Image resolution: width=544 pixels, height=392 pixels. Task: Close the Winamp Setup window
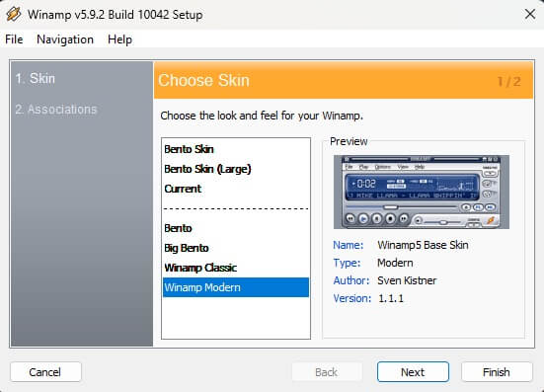coord(530,14)
